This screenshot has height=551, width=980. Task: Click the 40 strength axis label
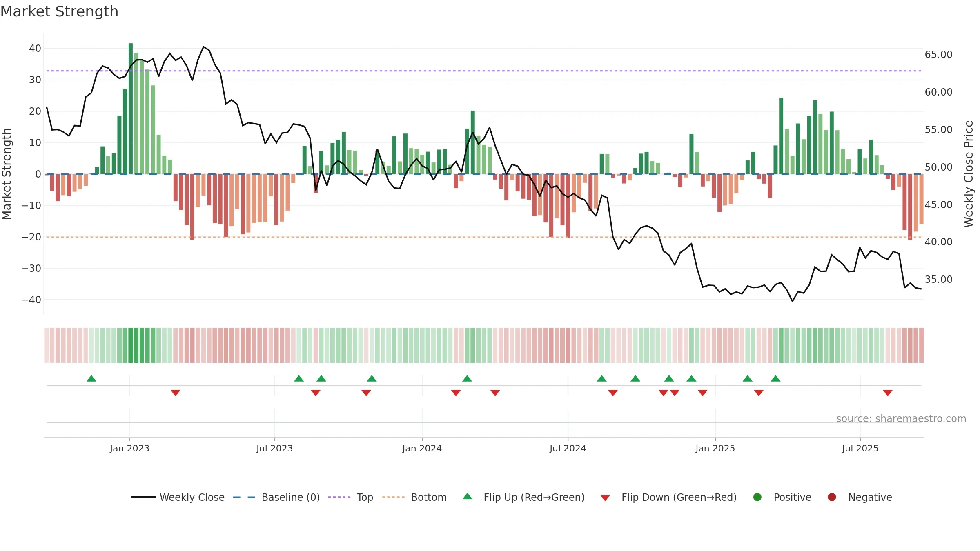35,48
